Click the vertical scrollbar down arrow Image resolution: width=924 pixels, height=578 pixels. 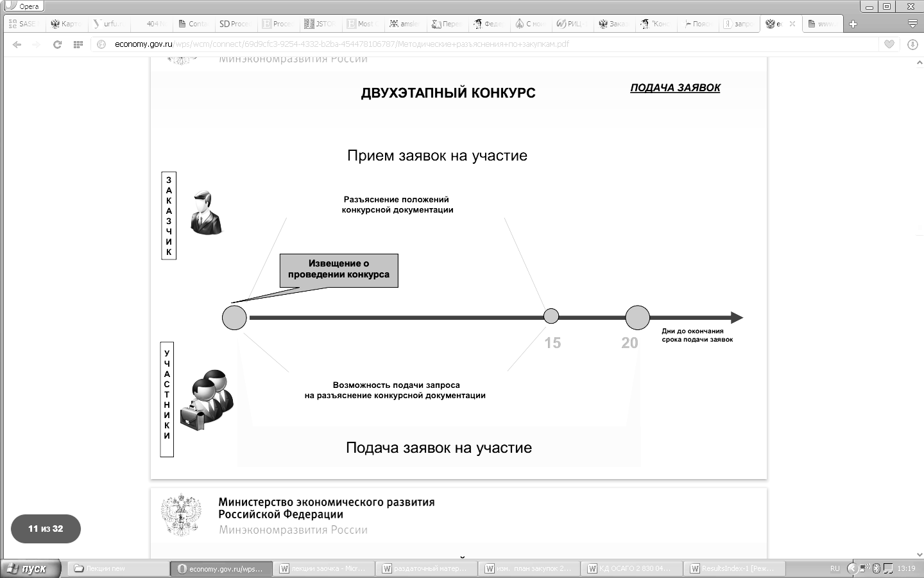[x=919, y=554]
